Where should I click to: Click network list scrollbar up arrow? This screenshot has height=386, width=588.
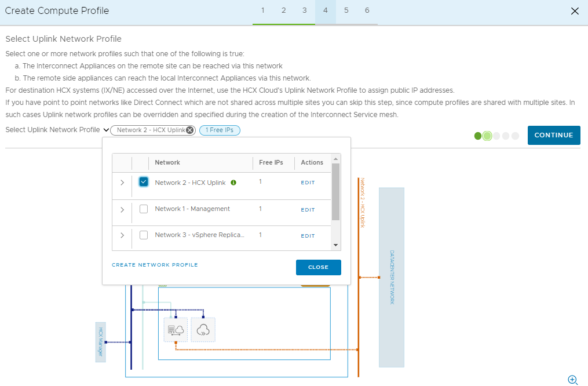[335, 159]
